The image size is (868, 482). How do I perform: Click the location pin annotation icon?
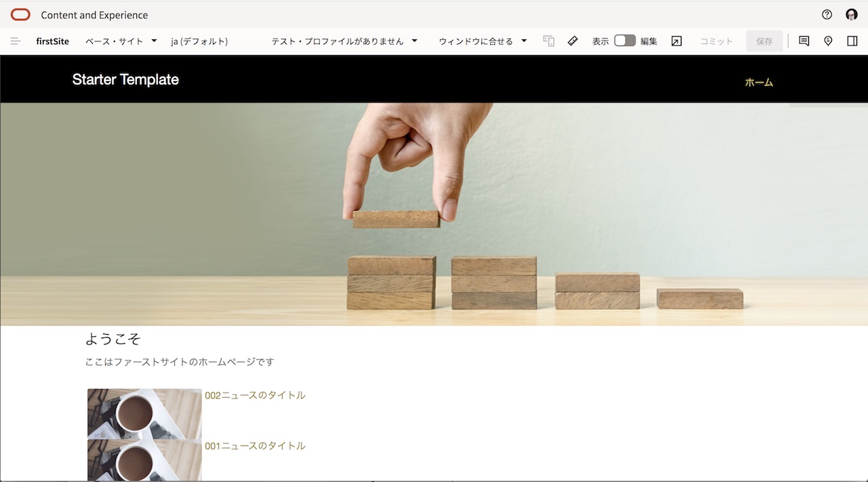[x=828, y=41]
